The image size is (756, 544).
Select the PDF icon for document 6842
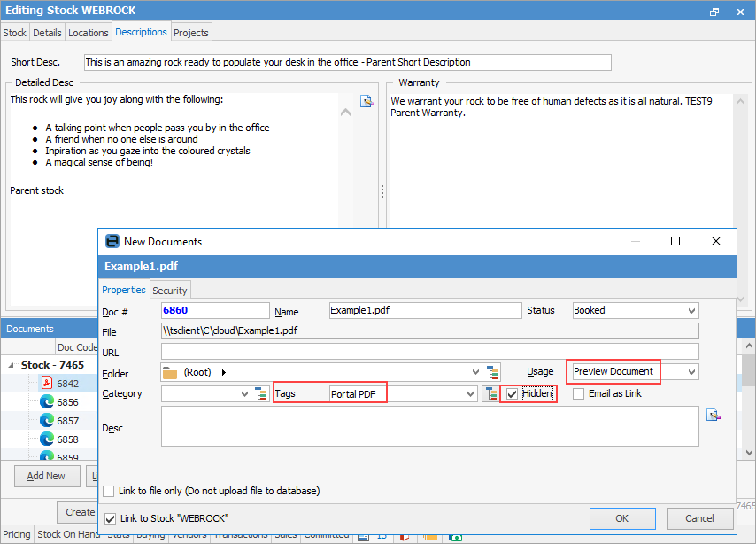click(47, 384)
